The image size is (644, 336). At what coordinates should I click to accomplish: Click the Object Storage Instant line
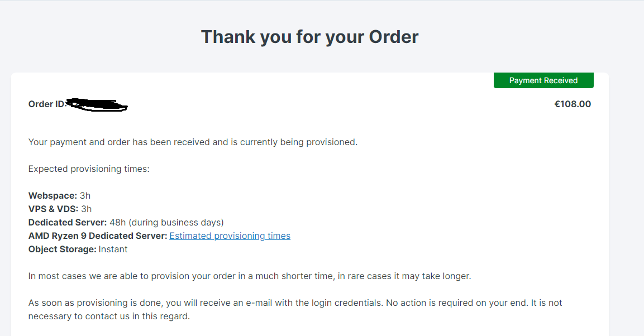78,249
